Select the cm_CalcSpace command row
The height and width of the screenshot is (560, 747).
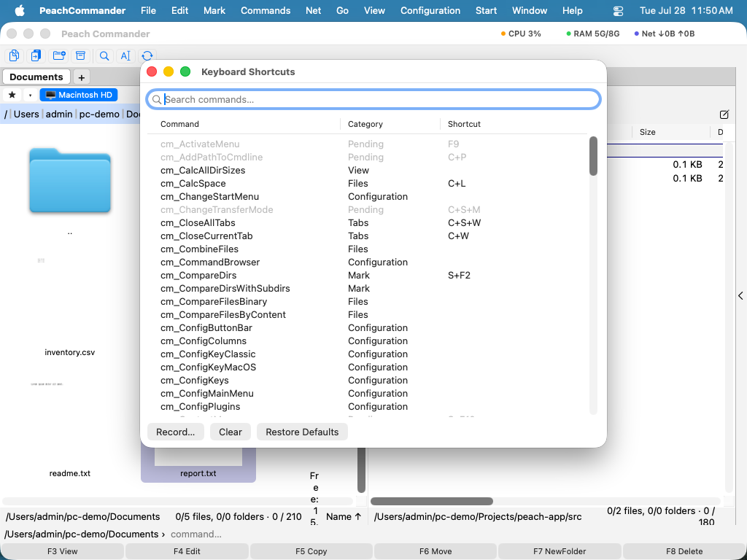point(368,183)
